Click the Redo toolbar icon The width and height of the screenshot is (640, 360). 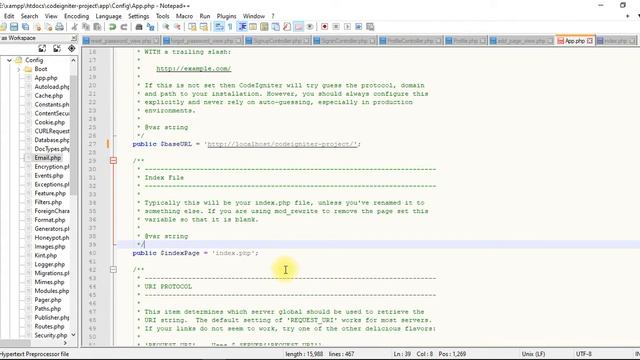coord(124,27)
